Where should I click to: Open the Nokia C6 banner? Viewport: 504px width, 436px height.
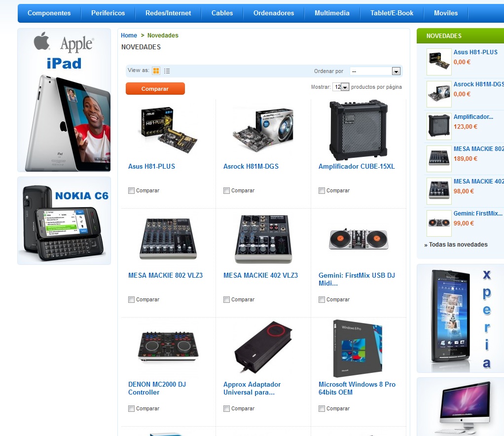tap(64, 221)
